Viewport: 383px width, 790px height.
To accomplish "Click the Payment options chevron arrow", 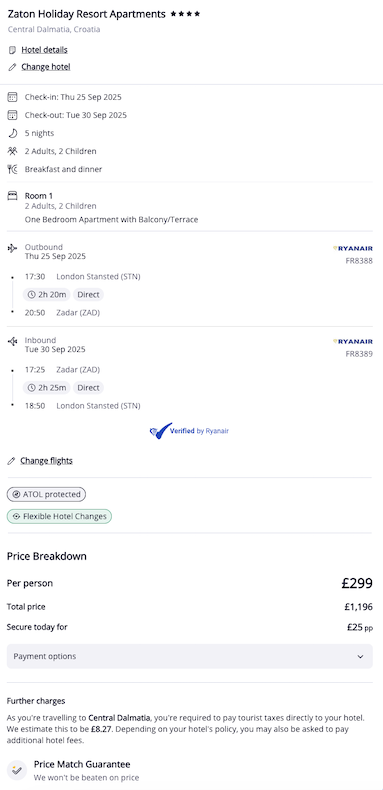I will [x=360, y=656].
